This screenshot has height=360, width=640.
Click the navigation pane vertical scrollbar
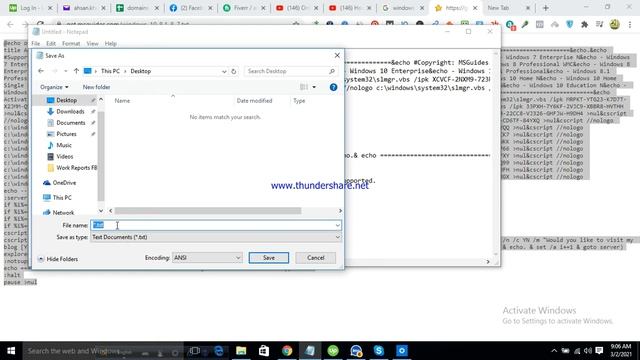coord(101,155)
